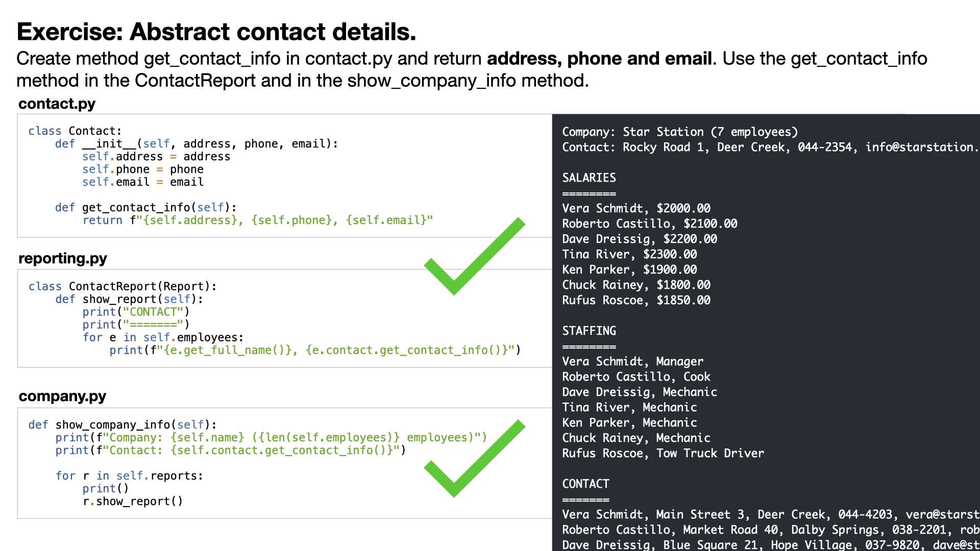Click the r.show_report() code line
The height and width of the screenshot is (551, 980).
(x=133, y=501)
